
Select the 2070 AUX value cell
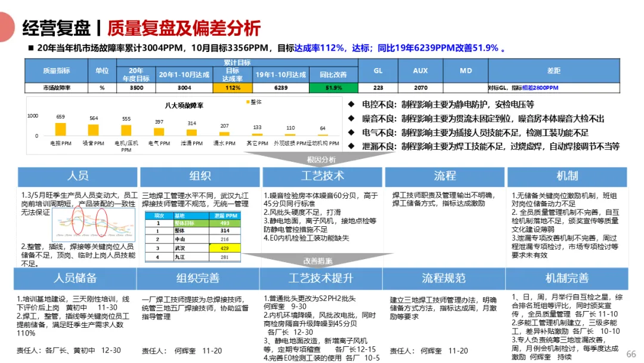(420, 88)
